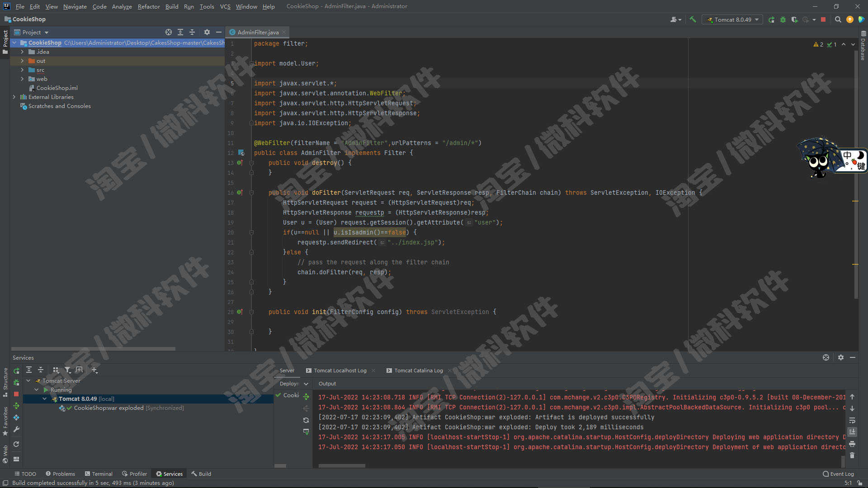This screenshot has width=868, height=488.
Task: Open the Favorites side tool window
Action: tap(5, 421)
